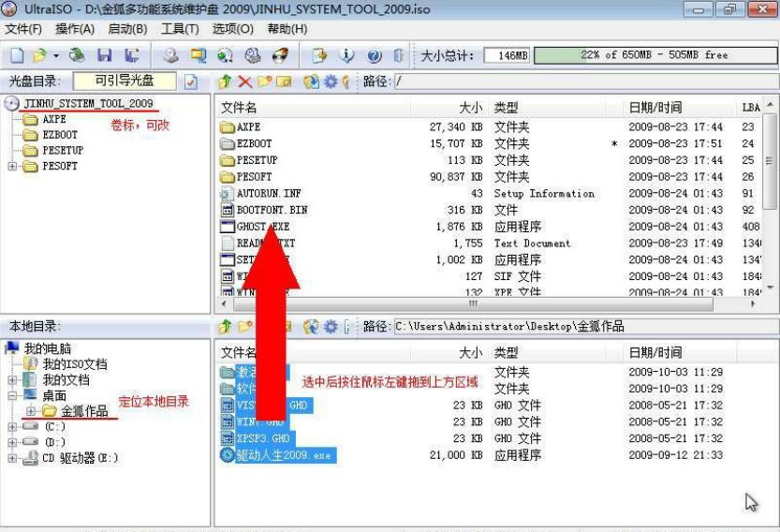Open the 工具(T) menu

pyautogui.click(x=180, y=29)
